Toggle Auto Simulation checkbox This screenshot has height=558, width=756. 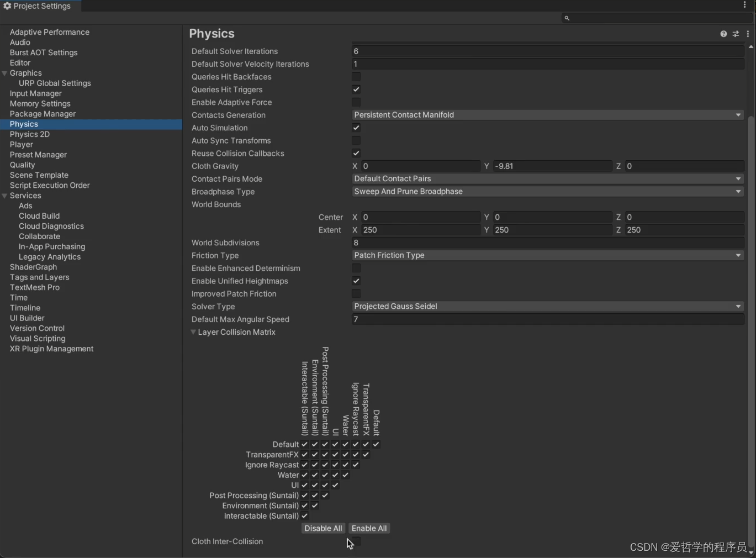pyautogui.click(x=356, y=128)
